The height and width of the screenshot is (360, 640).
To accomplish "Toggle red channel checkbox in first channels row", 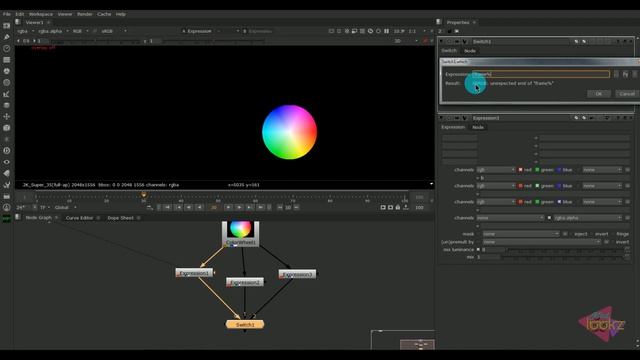I will [520, 170].
